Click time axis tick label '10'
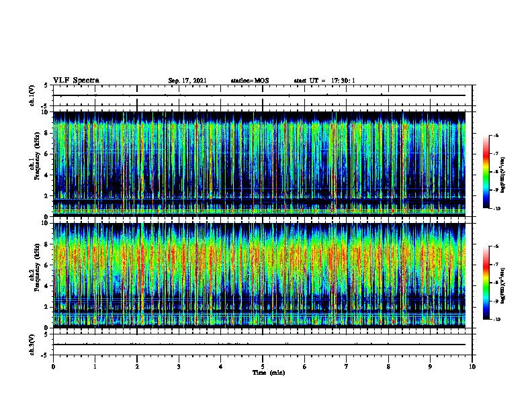The width and height of the screenshot is (532, 411). pos(472,367)
